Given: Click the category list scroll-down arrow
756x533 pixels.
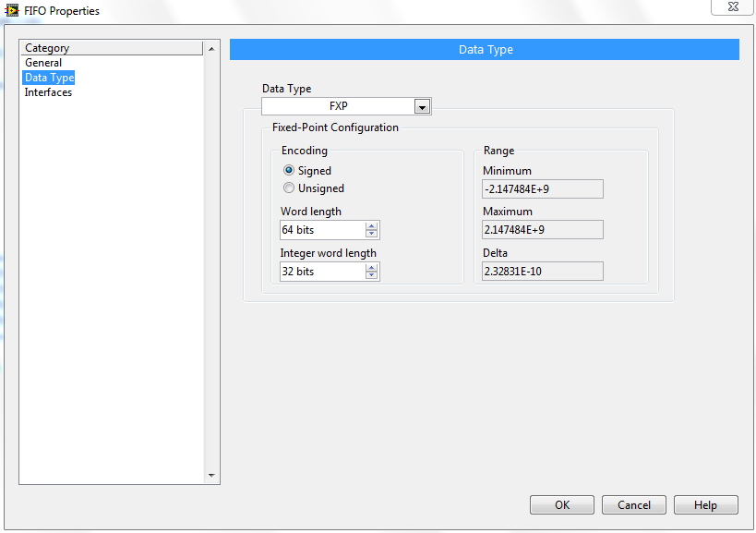Looking at the screenshot, I should click(211, 476).
